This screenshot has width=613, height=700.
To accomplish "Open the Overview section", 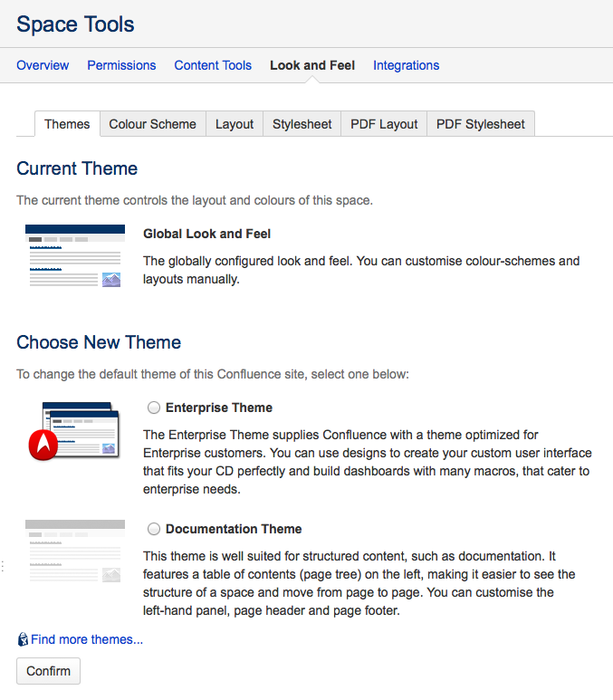I will pos(43,65).
